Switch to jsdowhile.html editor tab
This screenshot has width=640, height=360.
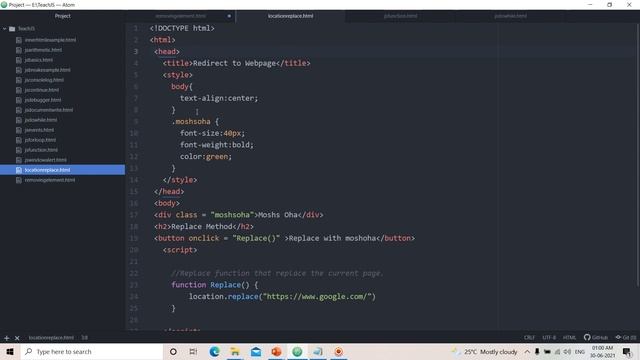click(510, 16)
